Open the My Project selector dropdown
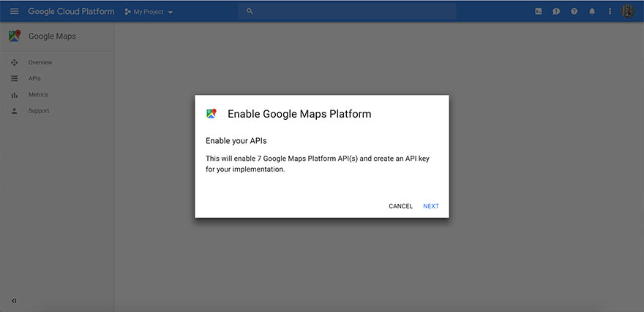Image resolution: width=644 pixels, height=312 pixels. 149,12
